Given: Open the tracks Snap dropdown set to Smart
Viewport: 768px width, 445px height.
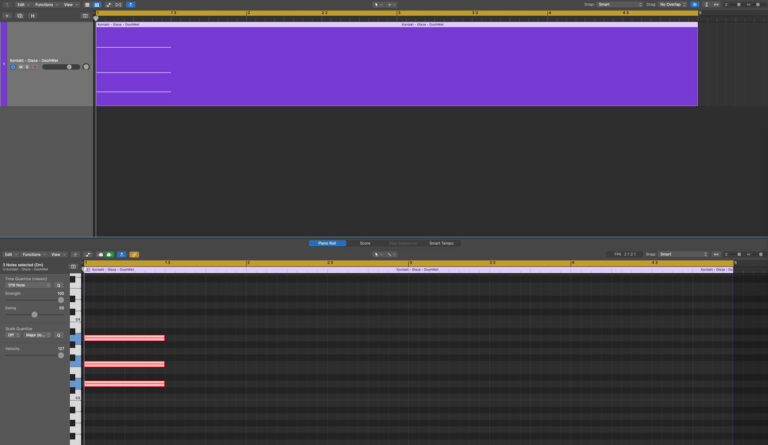Looking at the screenshot, I should [618, 4].
